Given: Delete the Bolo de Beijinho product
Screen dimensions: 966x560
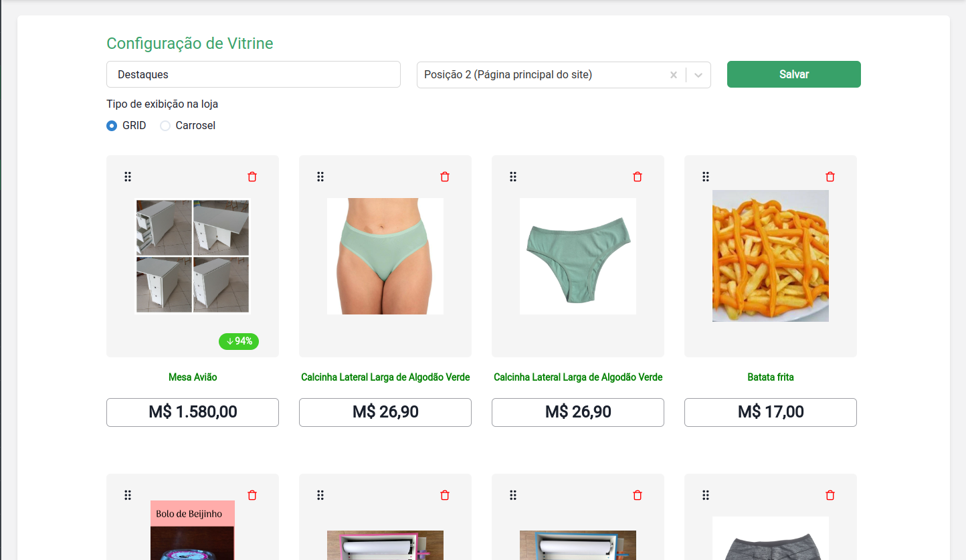Looking at the screenshot, I should (252, 494).
